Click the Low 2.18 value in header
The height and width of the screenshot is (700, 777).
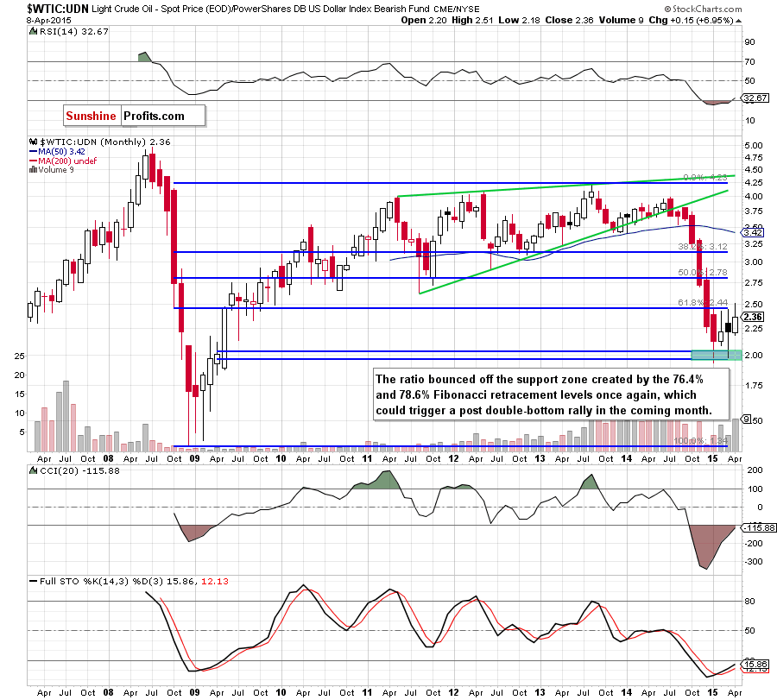point(519,21)
